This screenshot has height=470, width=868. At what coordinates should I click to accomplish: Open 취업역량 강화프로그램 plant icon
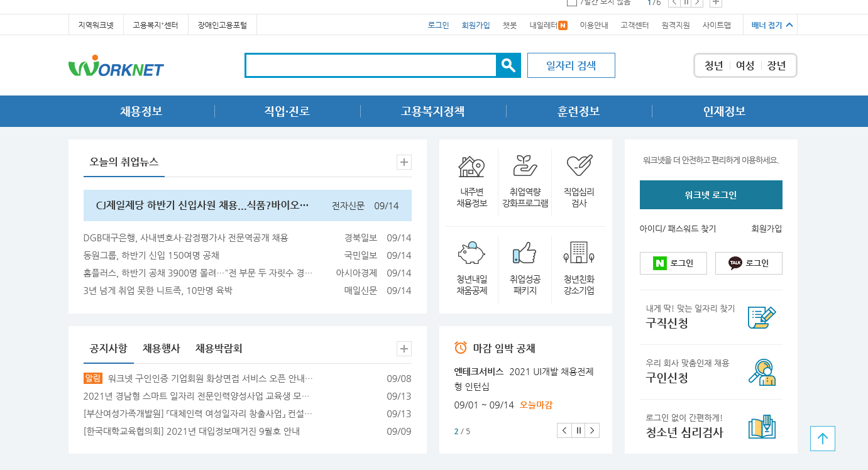tap(525, 167)
